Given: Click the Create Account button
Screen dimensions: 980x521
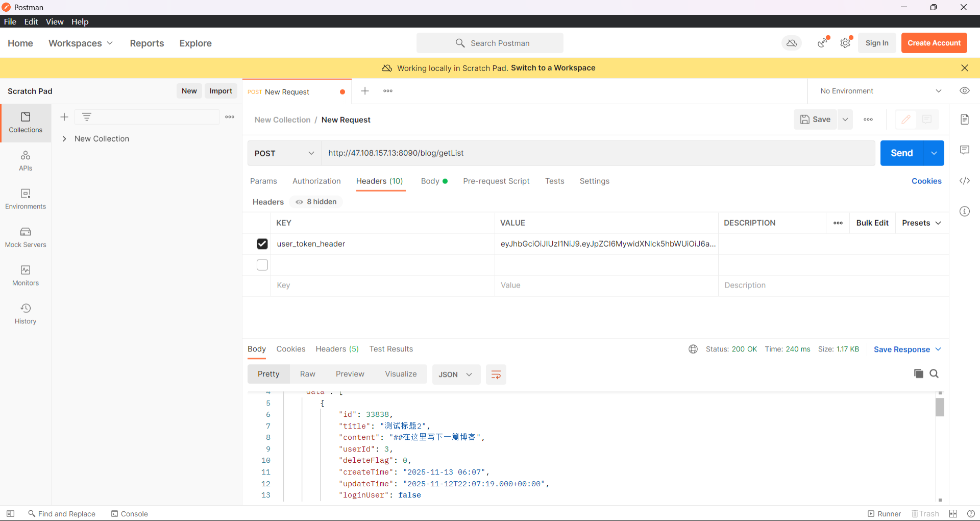Looking at the screenshot, I should click(934, 43).
